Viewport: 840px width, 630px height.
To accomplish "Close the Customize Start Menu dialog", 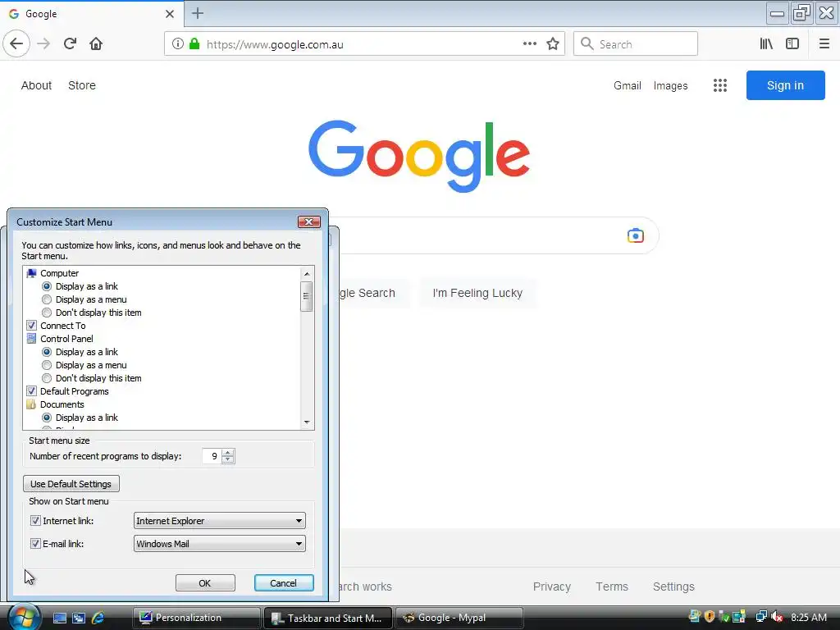I will pyautogui.click(x=308, y=221).
